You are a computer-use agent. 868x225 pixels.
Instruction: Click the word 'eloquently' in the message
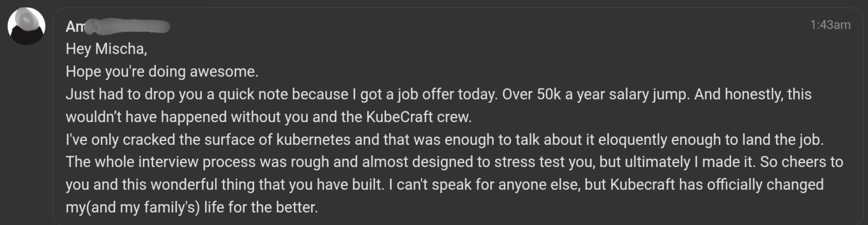pos(632,140)
